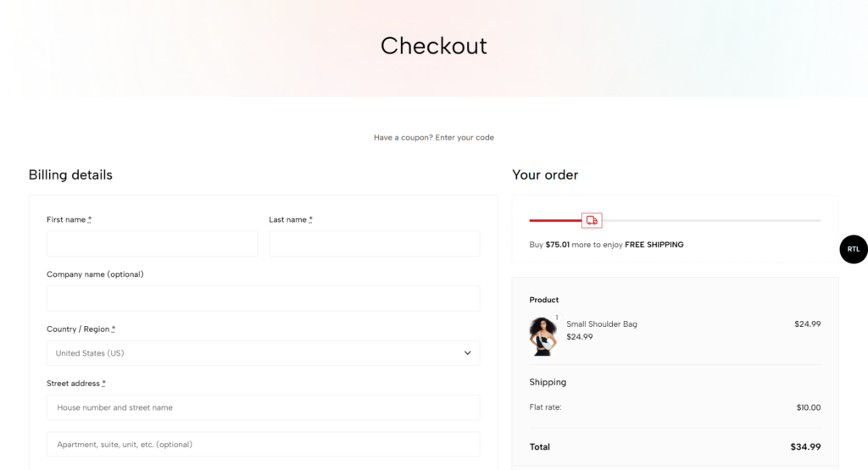The height and width of the screenshot is (470, 868).
Task: Click the $10.00 flat rate shipping price
Action: coord(809,407)
